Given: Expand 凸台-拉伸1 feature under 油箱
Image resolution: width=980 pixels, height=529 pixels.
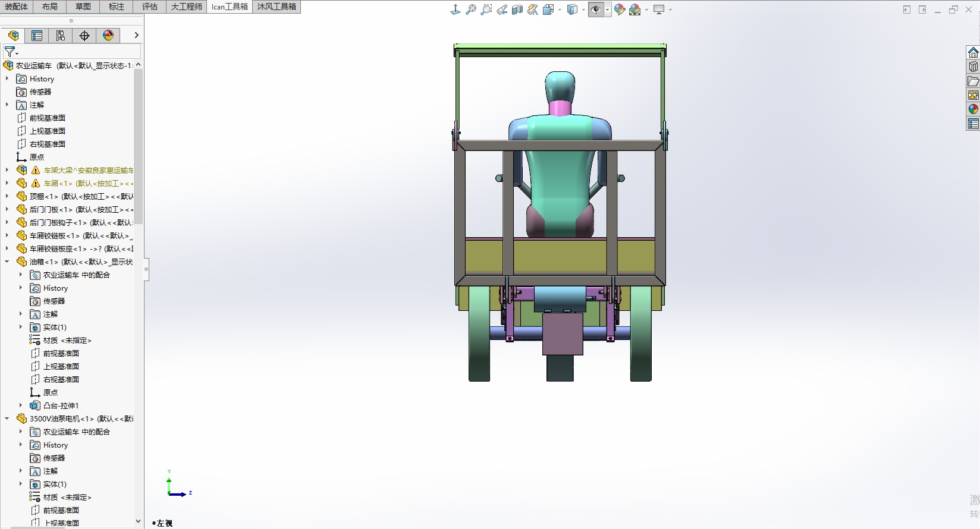Looking at the screenshot, I should [21, 405].
